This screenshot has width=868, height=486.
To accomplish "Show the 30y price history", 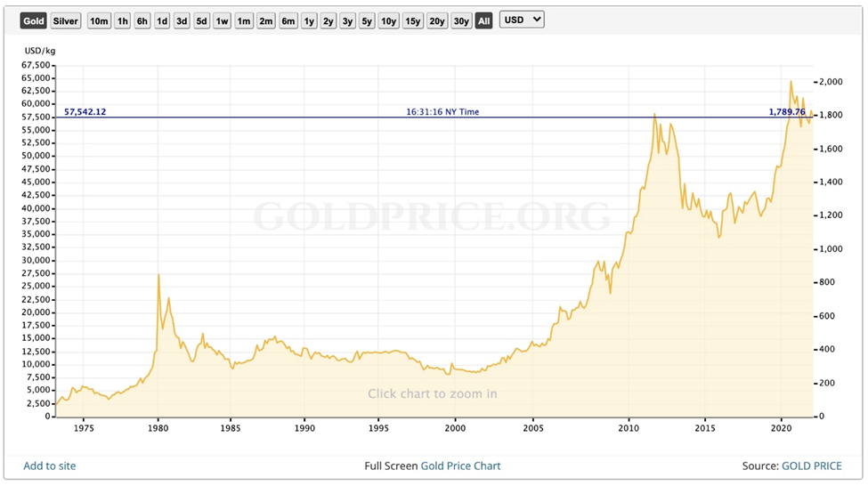I will point(460,20).
